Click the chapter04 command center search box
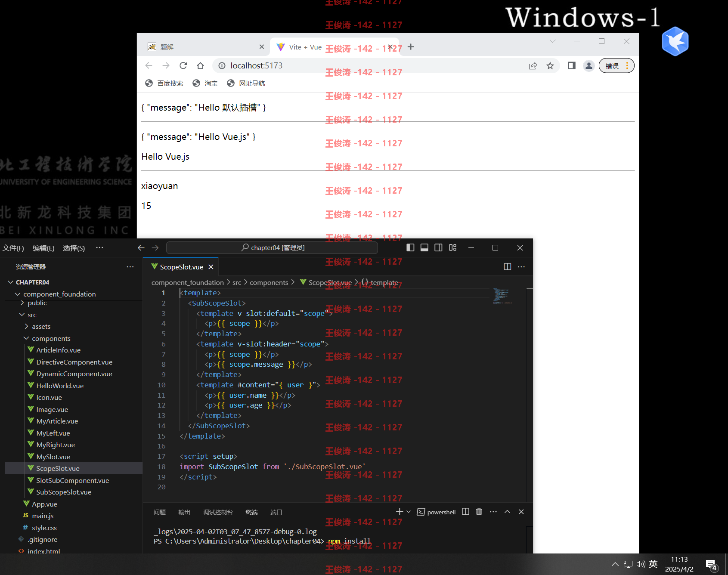728x575 pixels. point(272,247)
